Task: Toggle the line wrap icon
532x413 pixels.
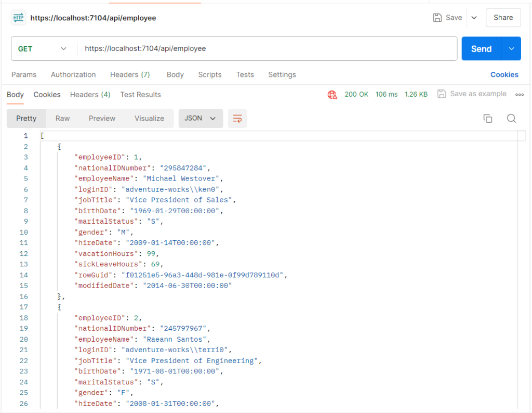Action: click(x=237, y=119)
